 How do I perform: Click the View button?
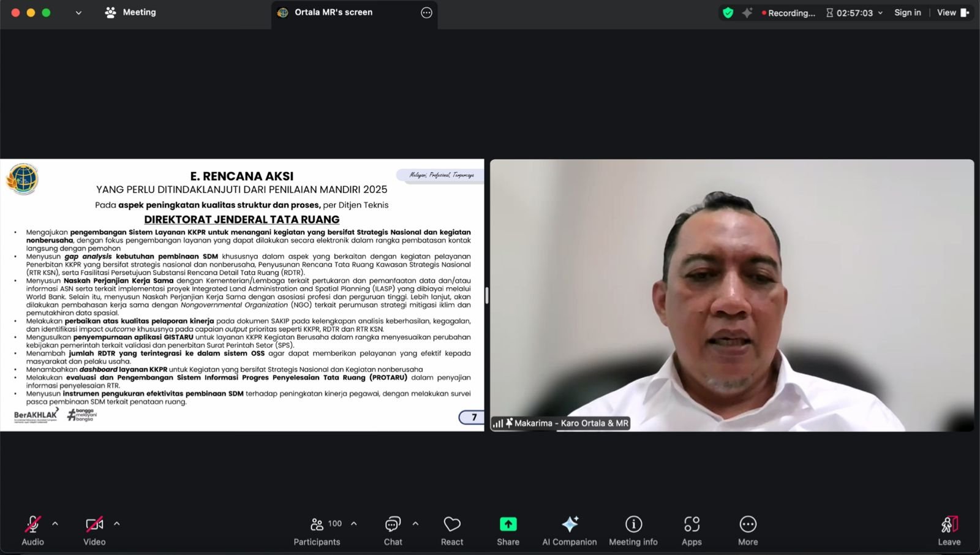tap(947, 12)
